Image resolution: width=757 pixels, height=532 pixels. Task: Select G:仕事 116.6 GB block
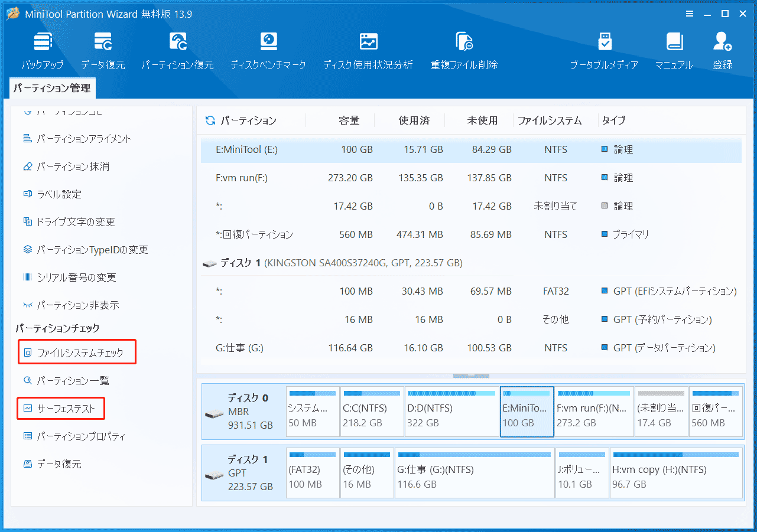[475, 472]
